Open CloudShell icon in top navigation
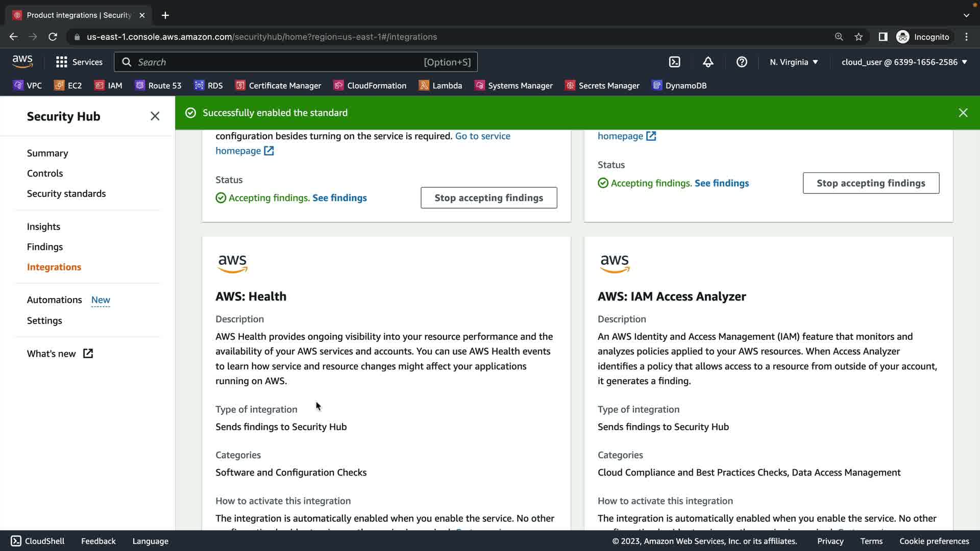The image size is (980, 551). (675, 62)
